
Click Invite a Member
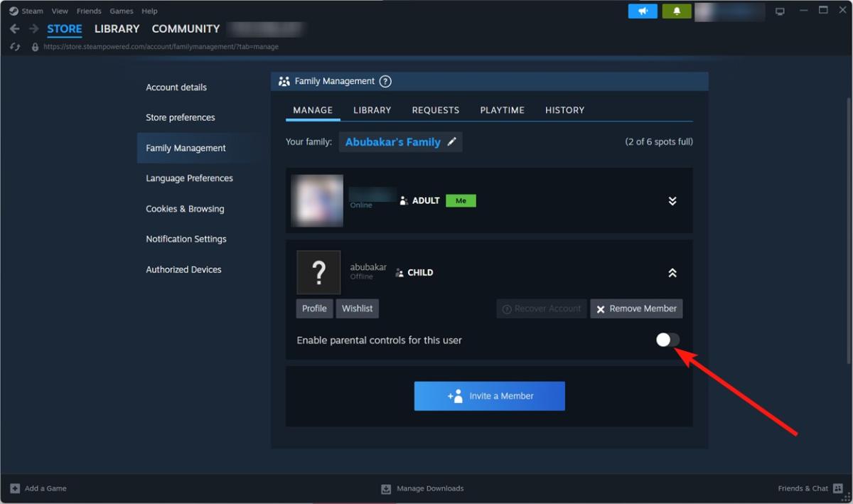pyautogui.click(x=489, y=396)
